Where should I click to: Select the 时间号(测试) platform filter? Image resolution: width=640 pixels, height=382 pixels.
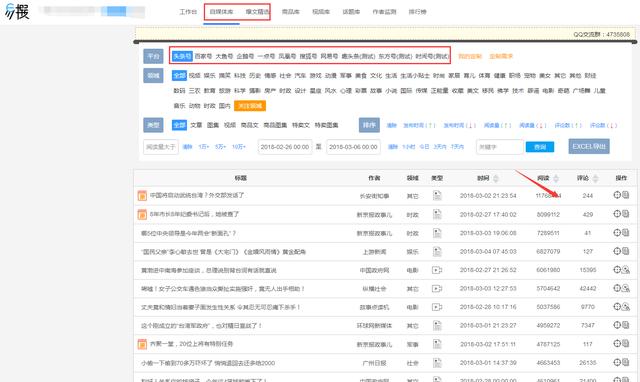(432, 56)
